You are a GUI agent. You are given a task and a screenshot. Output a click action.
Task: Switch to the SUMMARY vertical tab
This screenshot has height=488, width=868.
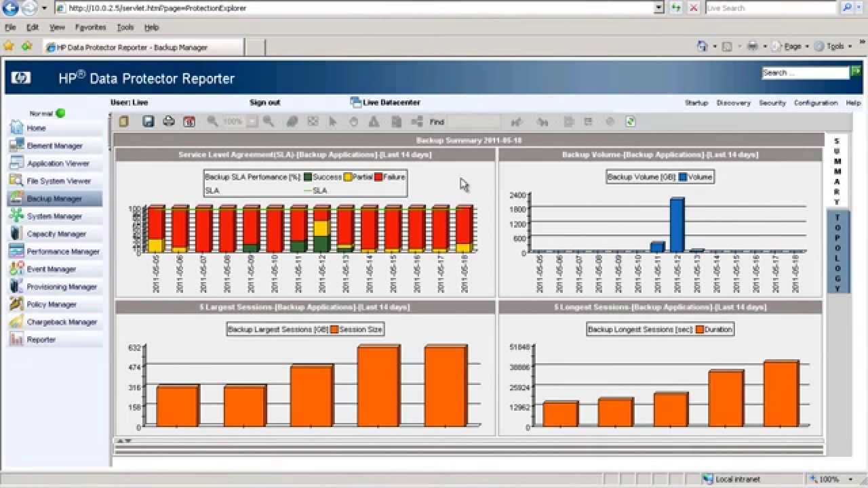[837, 170]
